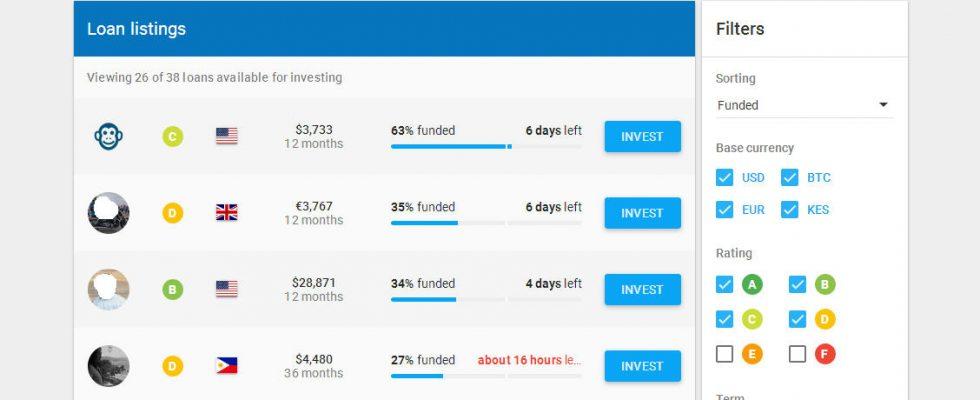Invest in the 63% funded $3,733 loan

642,136
